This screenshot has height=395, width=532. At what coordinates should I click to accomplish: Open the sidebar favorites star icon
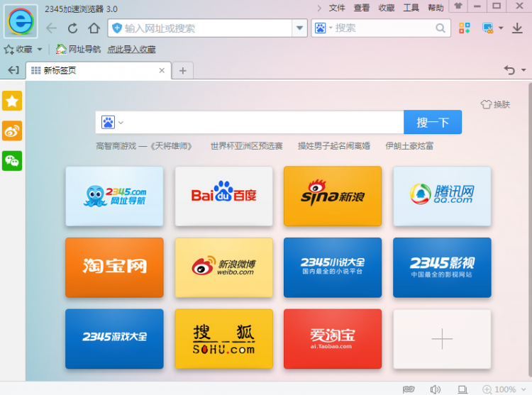[x=12, y=101]
